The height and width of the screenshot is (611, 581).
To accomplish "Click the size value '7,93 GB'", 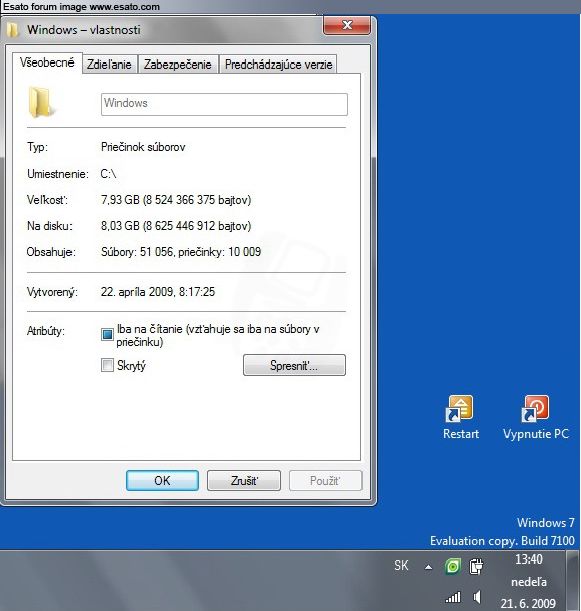I will coord(120,200).
